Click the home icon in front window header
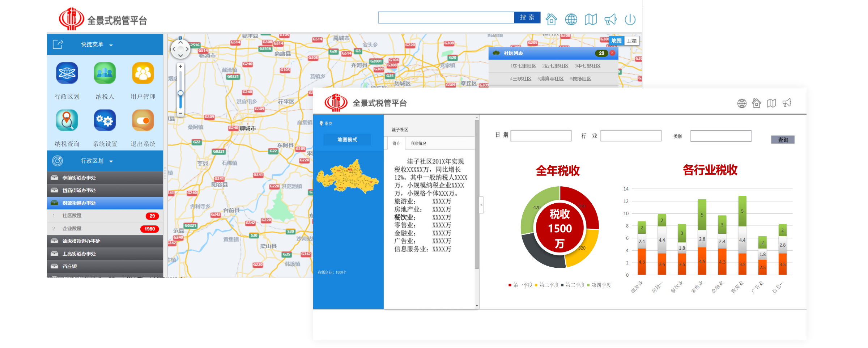Screen dimensions: 868x348 point(757,103)
